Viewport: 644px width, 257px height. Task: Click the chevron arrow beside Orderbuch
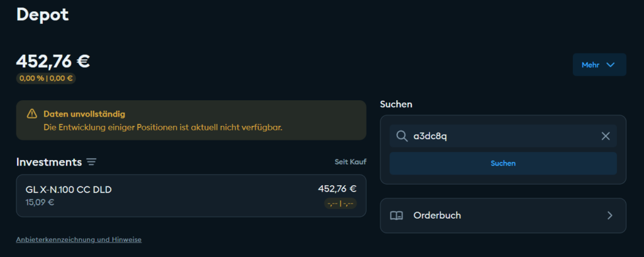(609, 215)
